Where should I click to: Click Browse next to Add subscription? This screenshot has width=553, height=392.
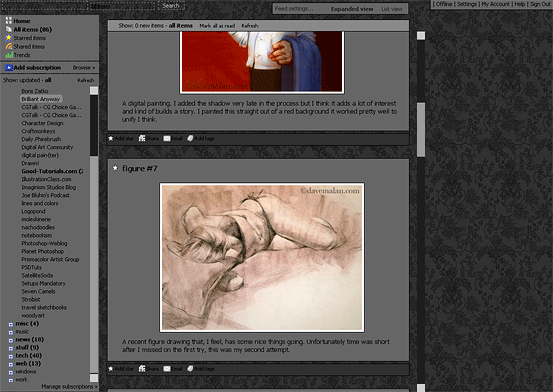pyautogui.click(x=84, y=67)
